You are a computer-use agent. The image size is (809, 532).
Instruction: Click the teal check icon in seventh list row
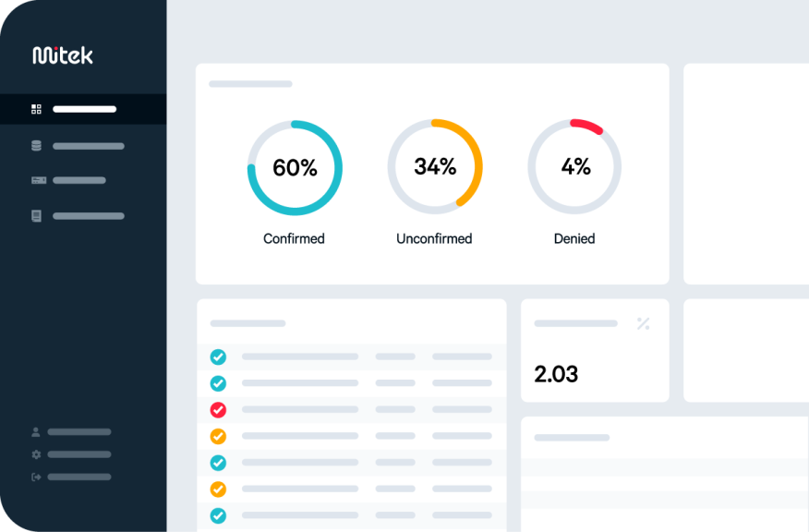click(x=218, y=515)
